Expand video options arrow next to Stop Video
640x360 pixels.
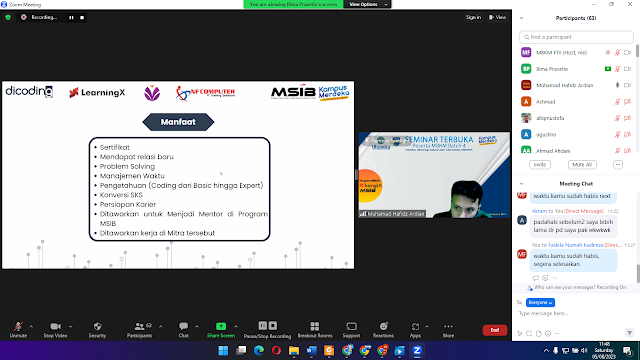[70, 327]
